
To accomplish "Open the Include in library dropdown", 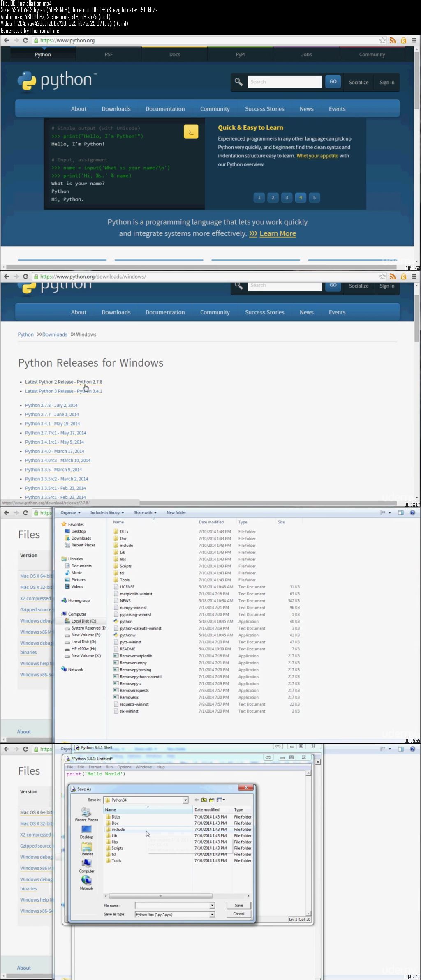I will [107, 512].
